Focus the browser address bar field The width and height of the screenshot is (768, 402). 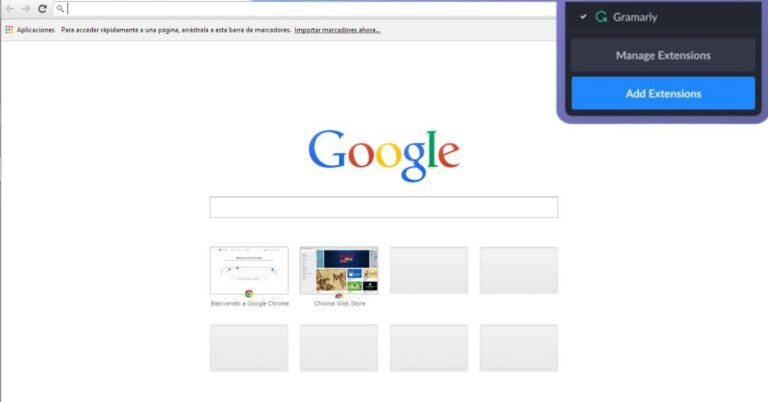306,9
